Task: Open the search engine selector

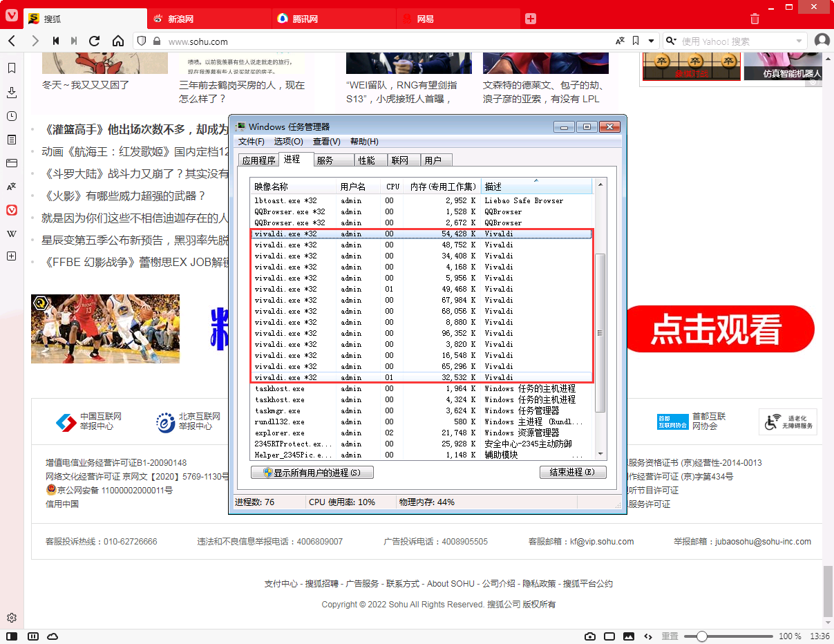Action: [x=671, y=41]
